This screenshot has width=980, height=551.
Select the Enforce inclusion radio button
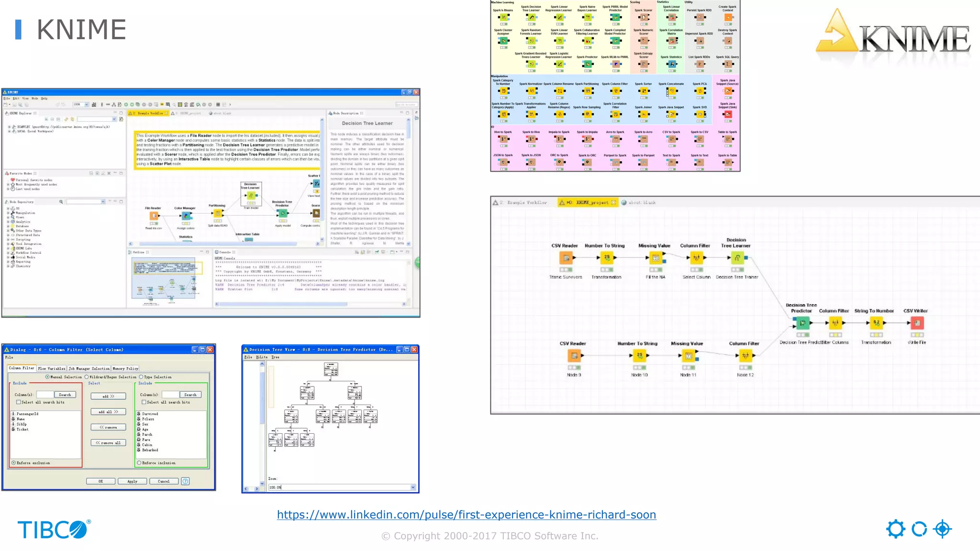click(x=139, y=463)
